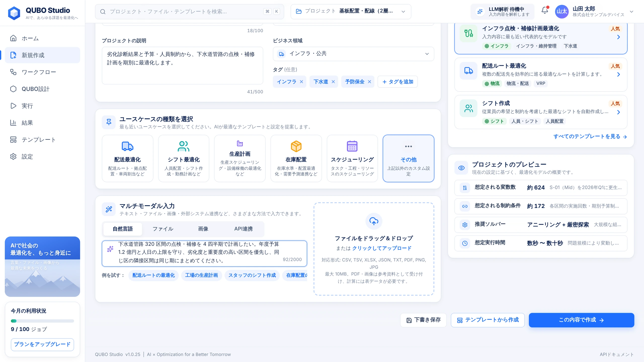
Task: Click この内容で作成 button
Action: point(581,320)
